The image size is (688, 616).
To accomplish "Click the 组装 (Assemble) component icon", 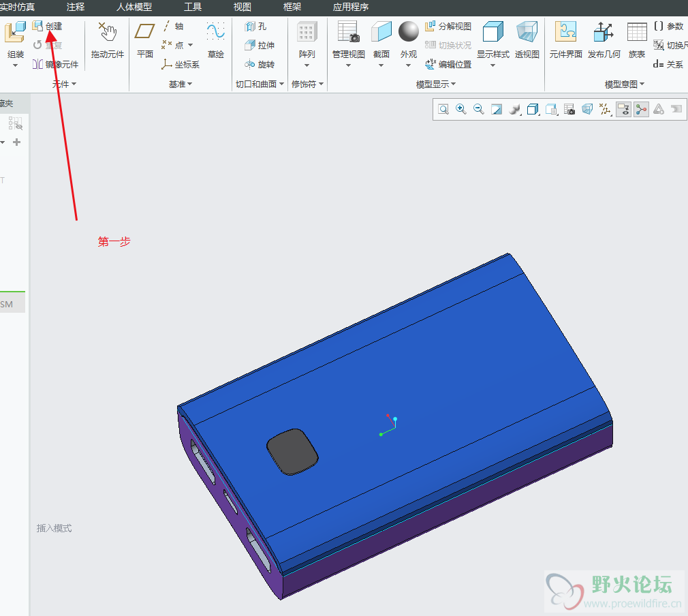I will click(16, 32).
